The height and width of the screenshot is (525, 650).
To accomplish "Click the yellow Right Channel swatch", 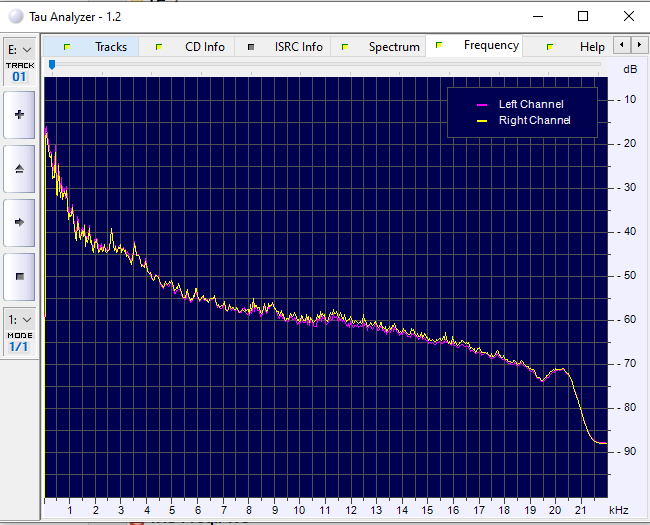I will 482,121.
